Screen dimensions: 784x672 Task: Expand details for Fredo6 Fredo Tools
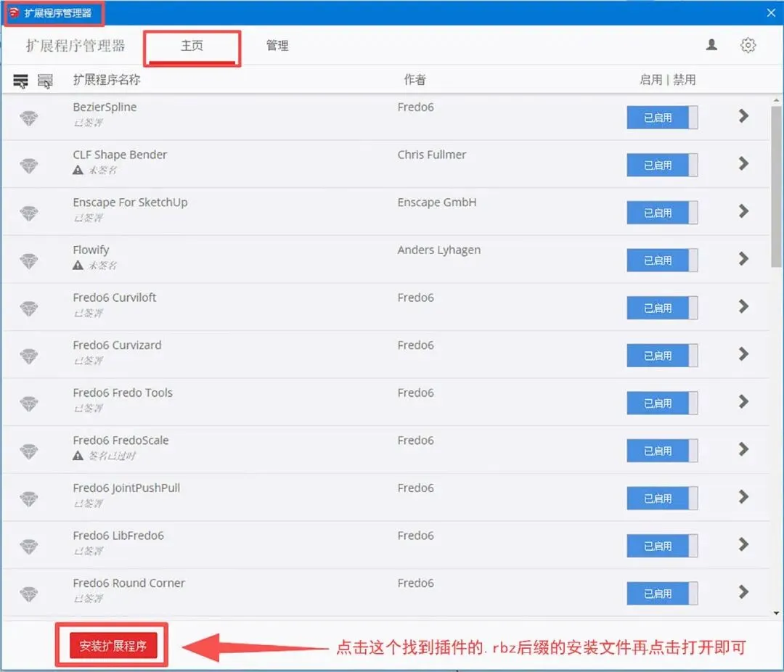tap(743, 401)
